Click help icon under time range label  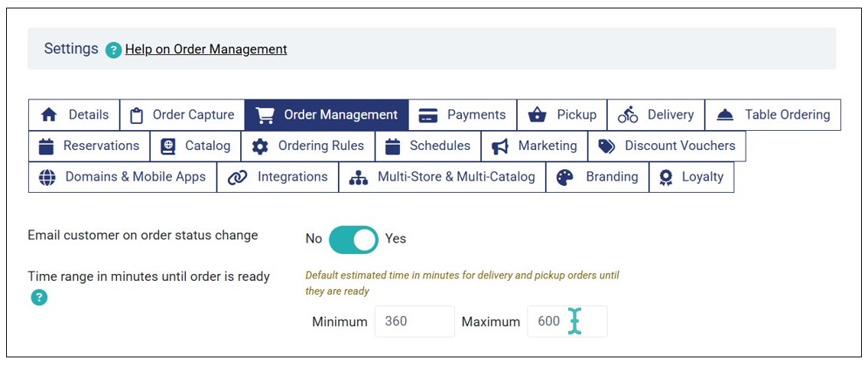tap(39, 298)
